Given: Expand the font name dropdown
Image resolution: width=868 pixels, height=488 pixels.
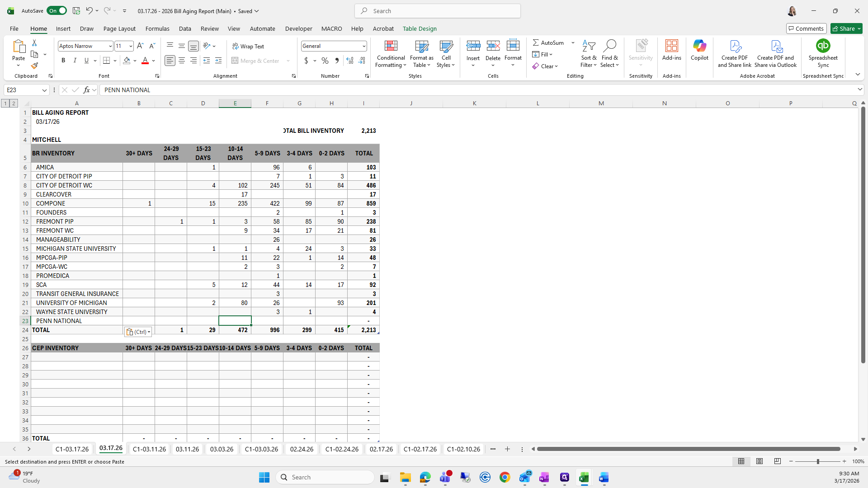Looking at the screenshot, I should (x=110, y=46).
